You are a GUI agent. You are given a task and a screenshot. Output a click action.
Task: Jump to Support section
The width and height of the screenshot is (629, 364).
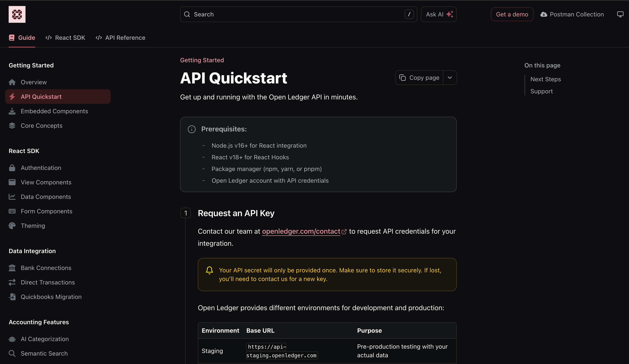pos(541,91)
